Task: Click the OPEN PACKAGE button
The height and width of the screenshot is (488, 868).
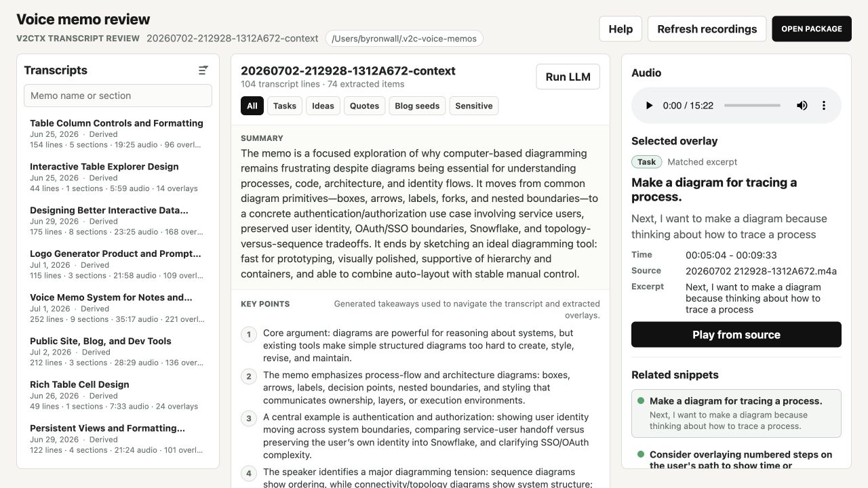Action: point(812,29)
